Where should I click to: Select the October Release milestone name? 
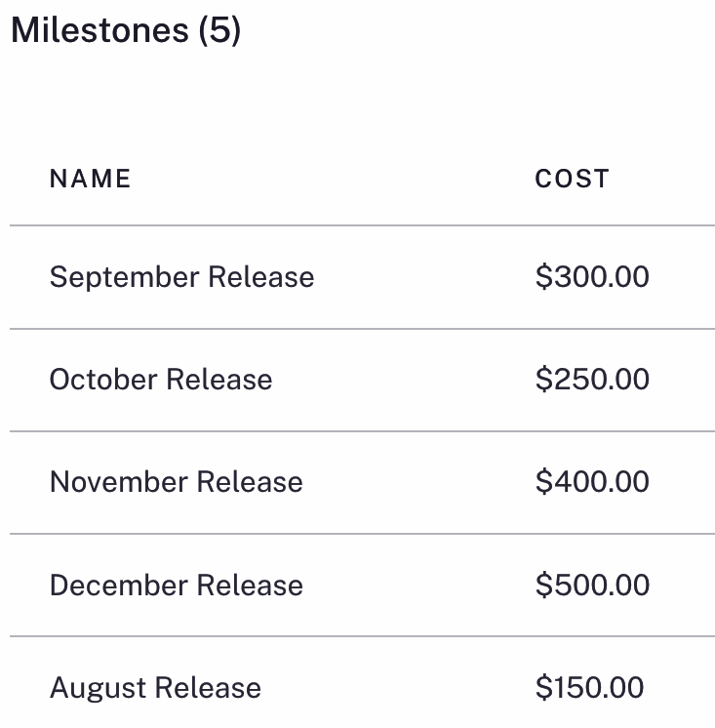pos(161,380)
